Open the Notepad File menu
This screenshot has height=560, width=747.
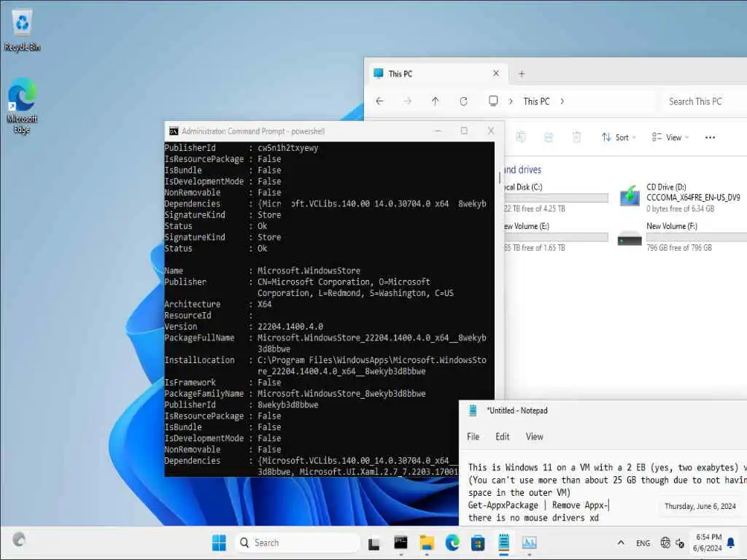tap(473, 436)
